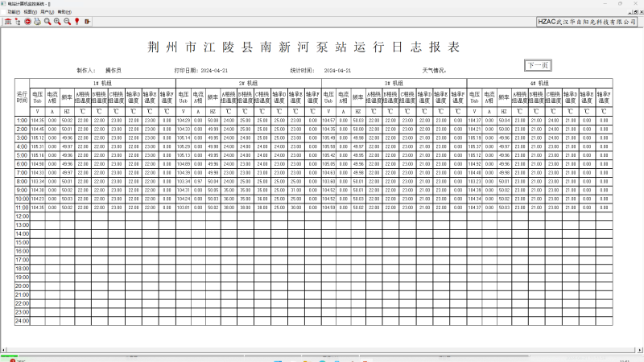Click the red circular arrow toolbar icon

[27, 22]
